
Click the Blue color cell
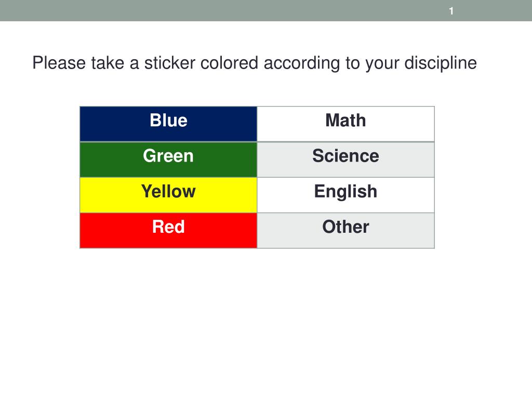coord(168,124)
